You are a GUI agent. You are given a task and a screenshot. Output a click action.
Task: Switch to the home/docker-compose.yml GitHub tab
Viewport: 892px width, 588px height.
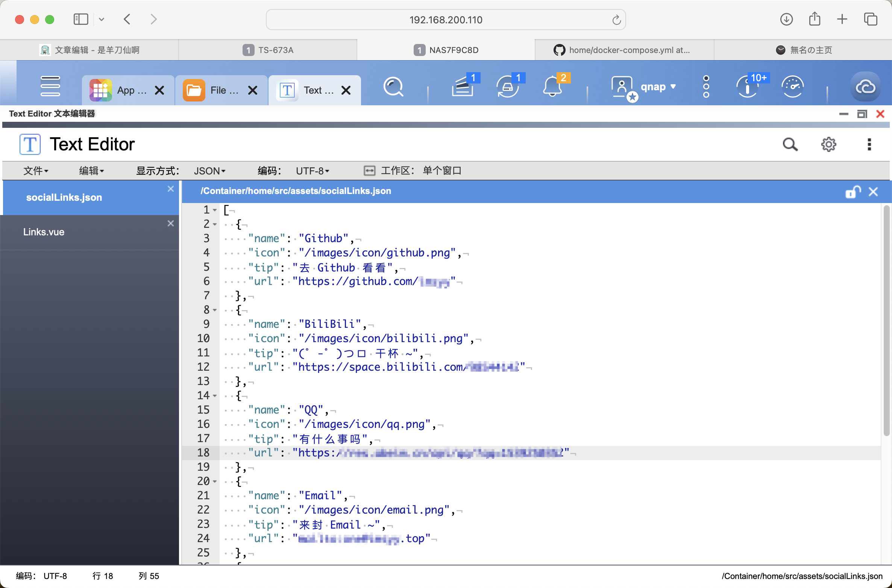[x=624, y=50]
